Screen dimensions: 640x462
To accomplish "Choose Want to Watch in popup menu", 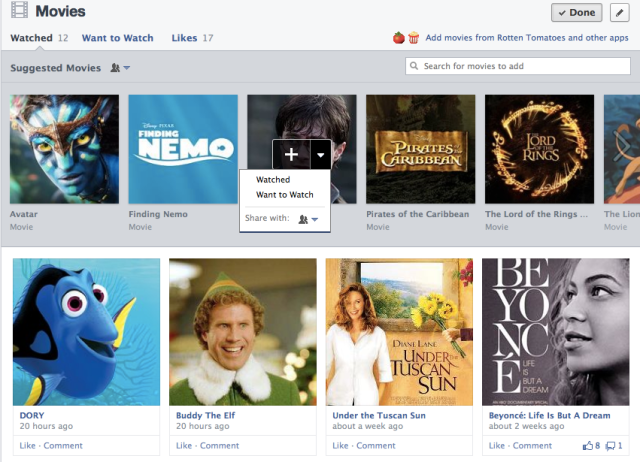I will coord(284,195).
